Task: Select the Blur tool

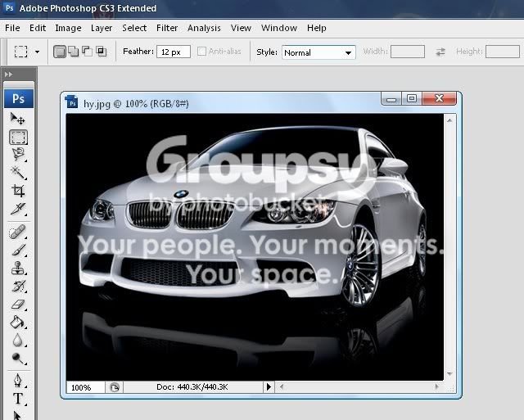Action: (x=18, y=340)
